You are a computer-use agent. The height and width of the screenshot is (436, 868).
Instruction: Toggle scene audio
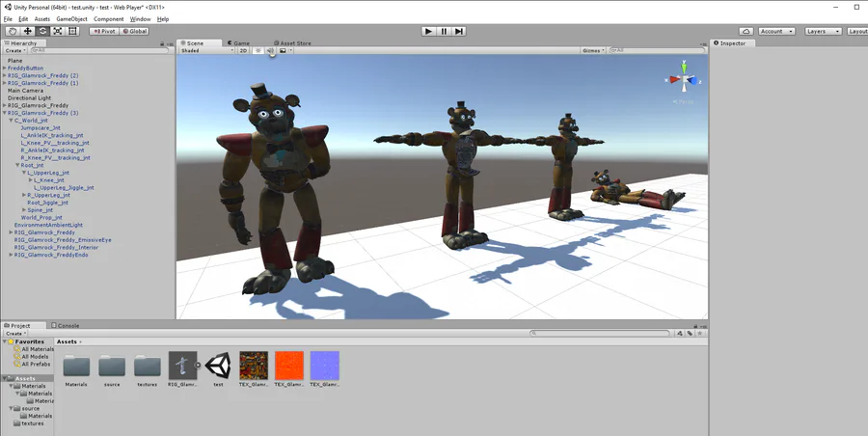point(270,50)
